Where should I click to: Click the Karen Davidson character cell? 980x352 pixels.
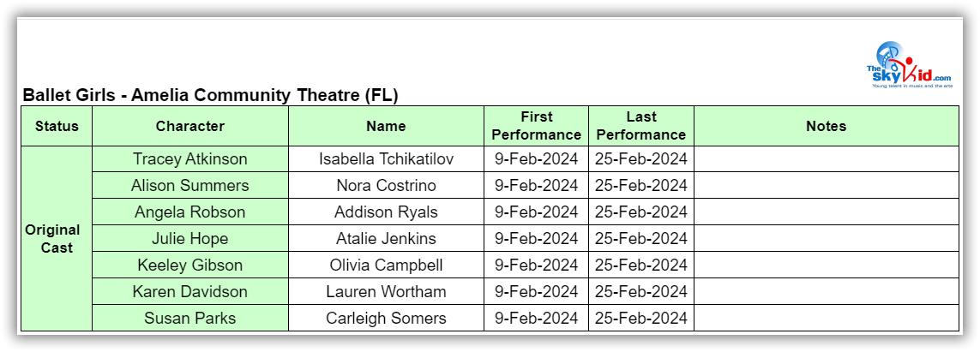(x=189, y=292)
